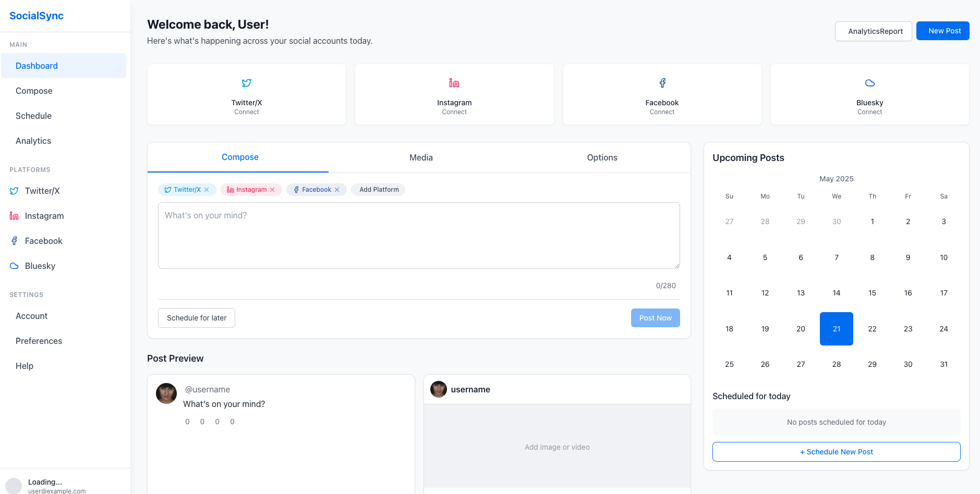Screen dimensions: 980x494
Task: Open the Schedule for later dialog
Action: [x=196, y=317]
